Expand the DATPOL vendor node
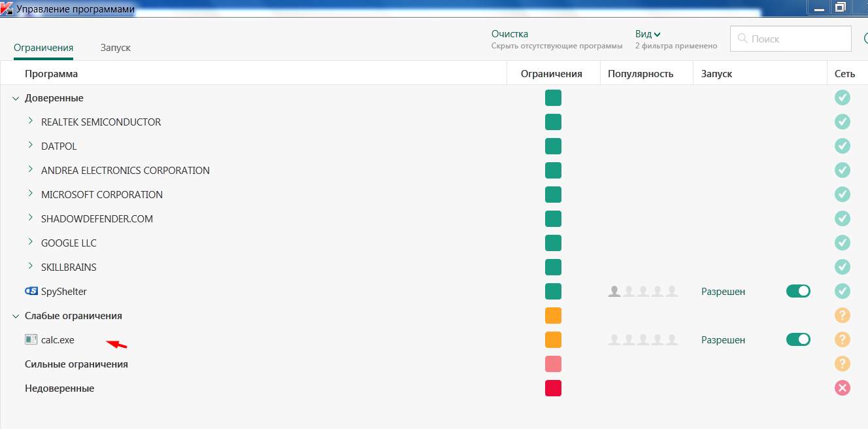Image resolution: width=868 pixels, height=429 pixels. (31, 146)
